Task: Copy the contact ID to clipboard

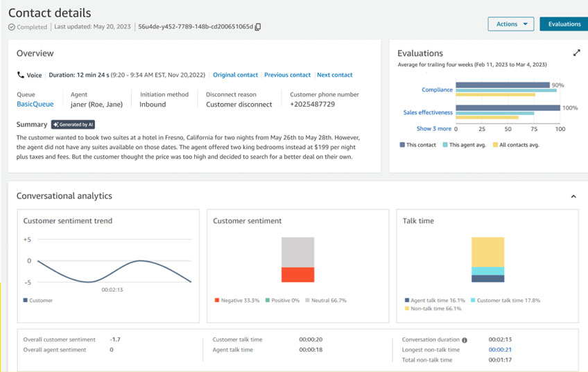Action: (258, 27)
